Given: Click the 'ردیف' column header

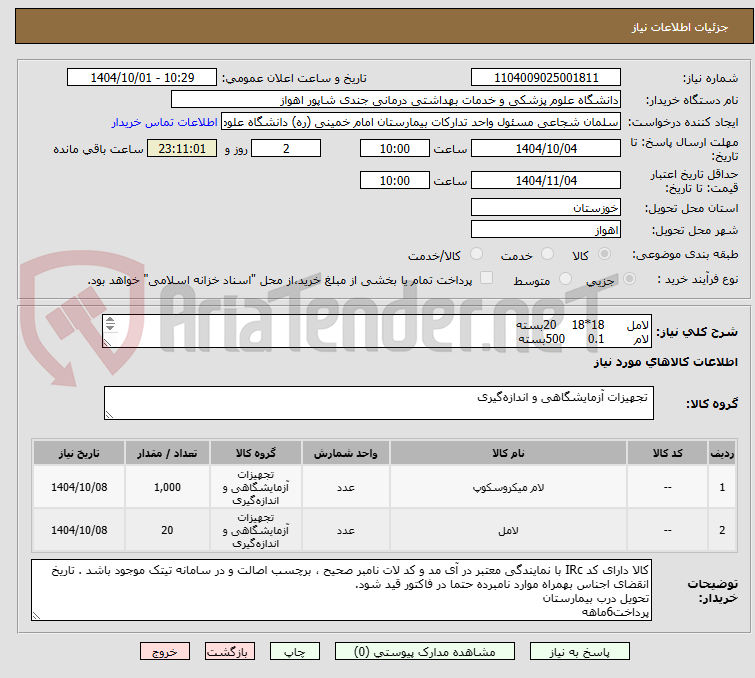Looking at the screenshot, I should tap(722, 453).
